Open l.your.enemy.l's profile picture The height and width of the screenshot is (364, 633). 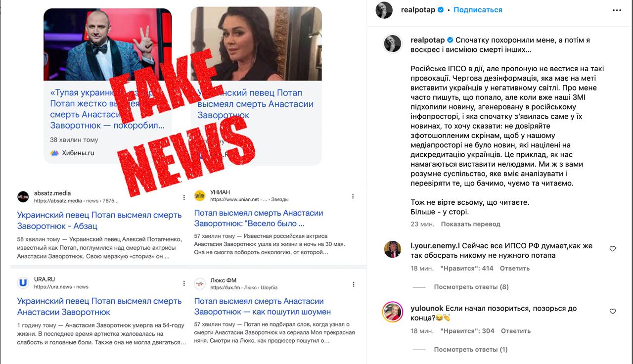pos(392,249)
